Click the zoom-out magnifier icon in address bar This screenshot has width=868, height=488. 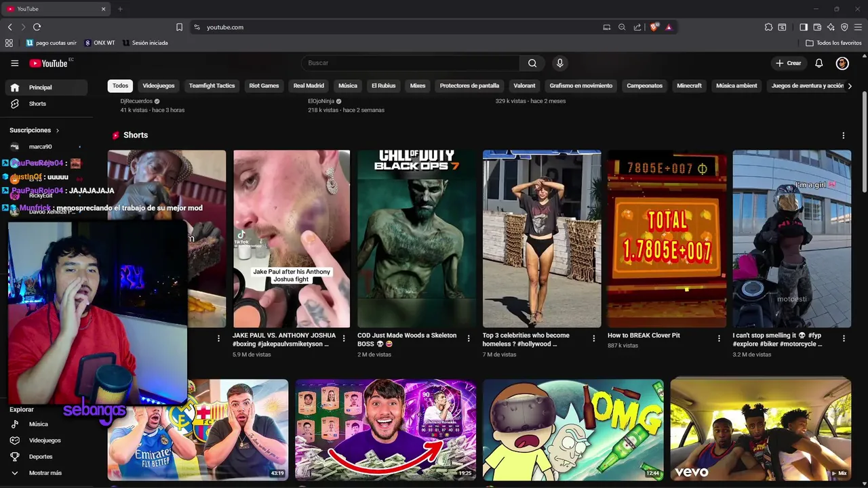(622, 27)
